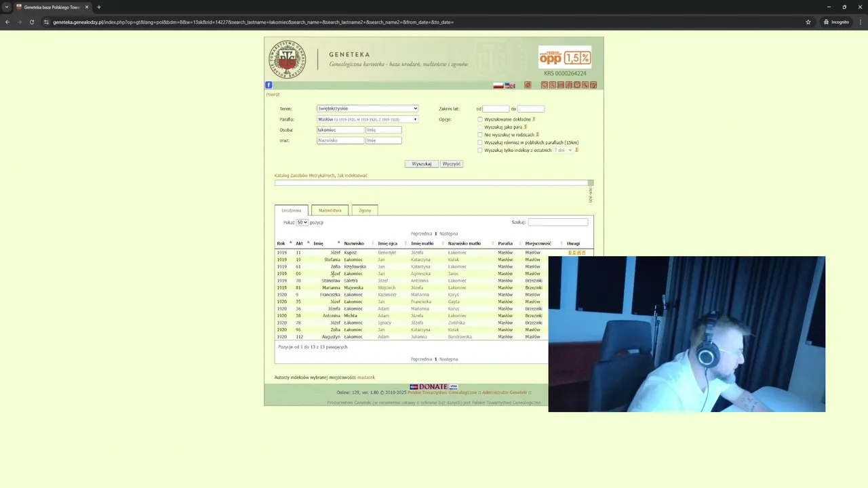Focus the Szukaj table filter field

(558, 222)
